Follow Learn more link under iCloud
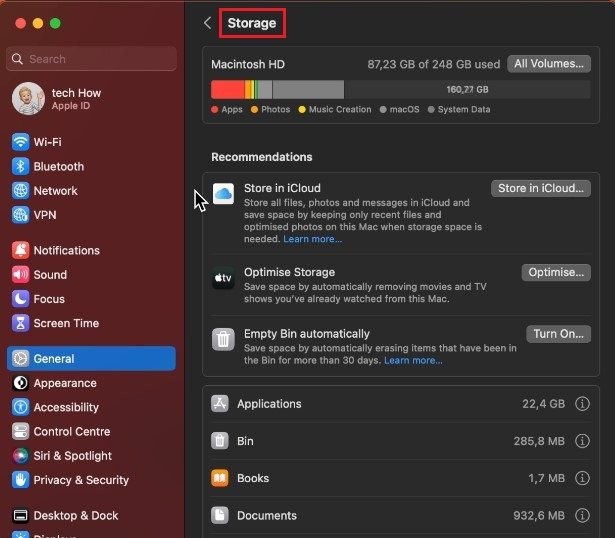 pos(312,239)
